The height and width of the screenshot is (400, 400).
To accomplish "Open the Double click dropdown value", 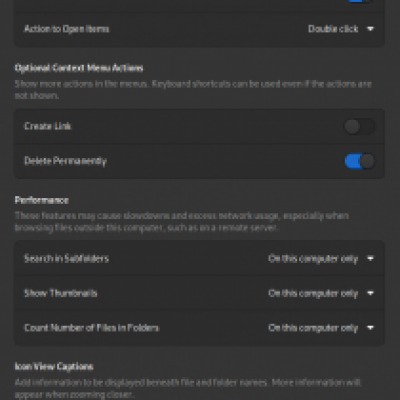I will [x=333, y=29].
